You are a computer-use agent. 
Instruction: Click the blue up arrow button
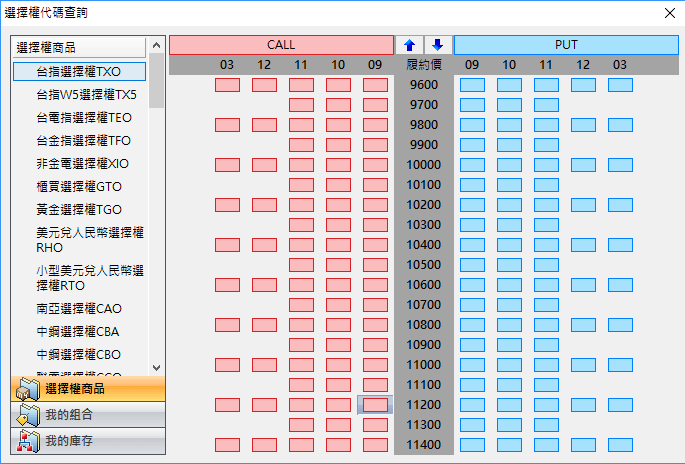[409, 45]
